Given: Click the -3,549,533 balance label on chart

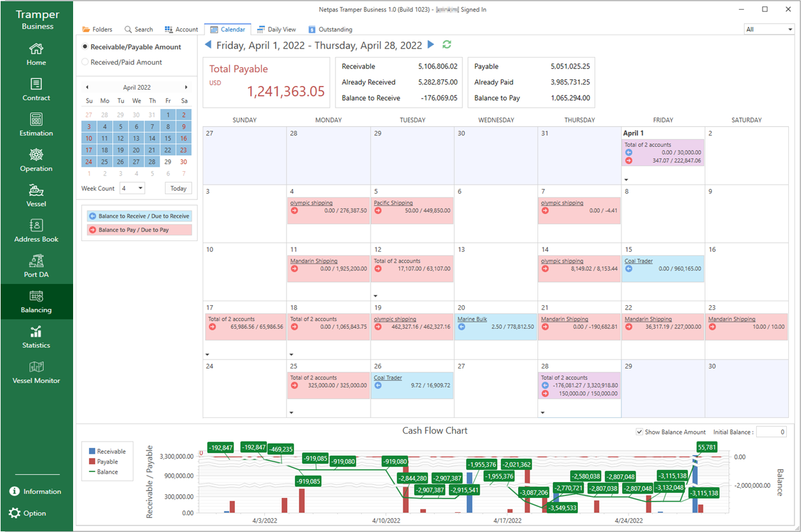Looking at the screenshot, I should 562,508.
